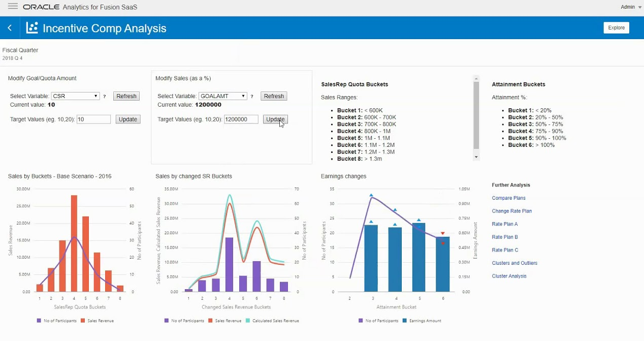Open the Select Variable dropdown showing GOALAMT
This screenshot has height=341, width=644.
click(x=222, y=96)
